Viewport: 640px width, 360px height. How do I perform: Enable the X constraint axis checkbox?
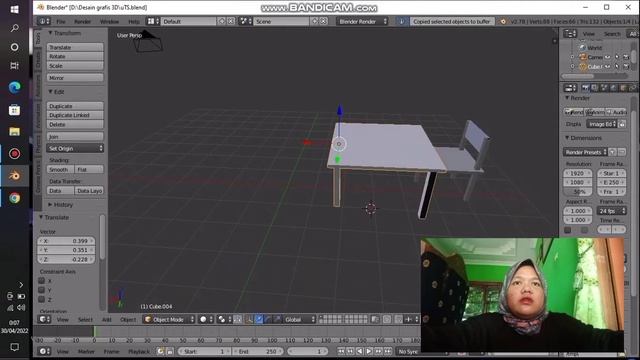[x=41, y=280]
